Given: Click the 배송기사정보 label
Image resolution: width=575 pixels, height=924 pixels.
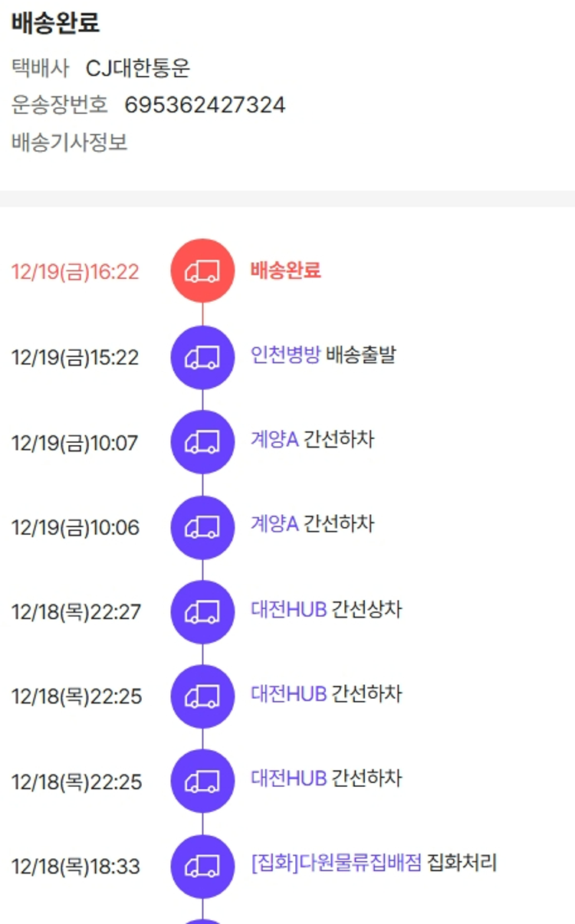Looking at the screenshot, I should coord(69,142).
